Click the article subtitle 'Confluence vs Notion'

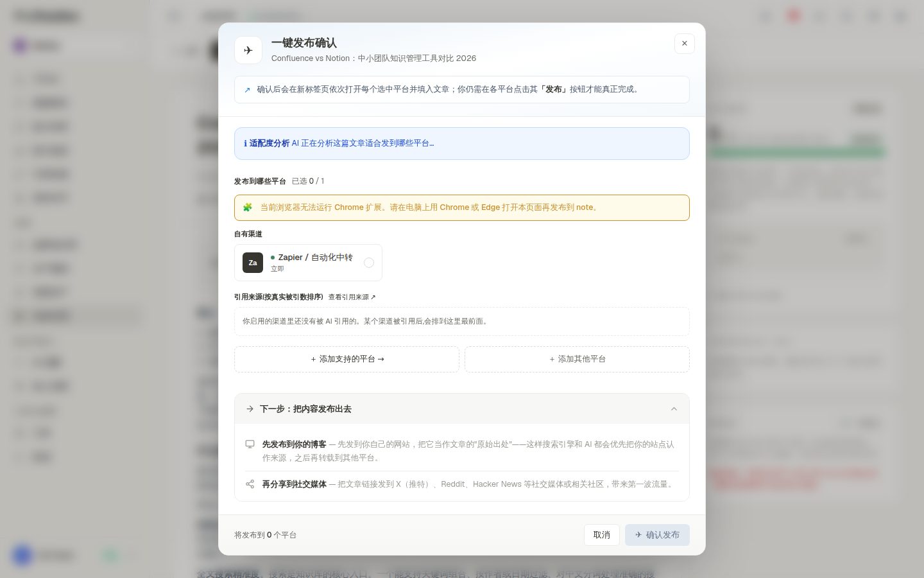[x=373, y=58]
